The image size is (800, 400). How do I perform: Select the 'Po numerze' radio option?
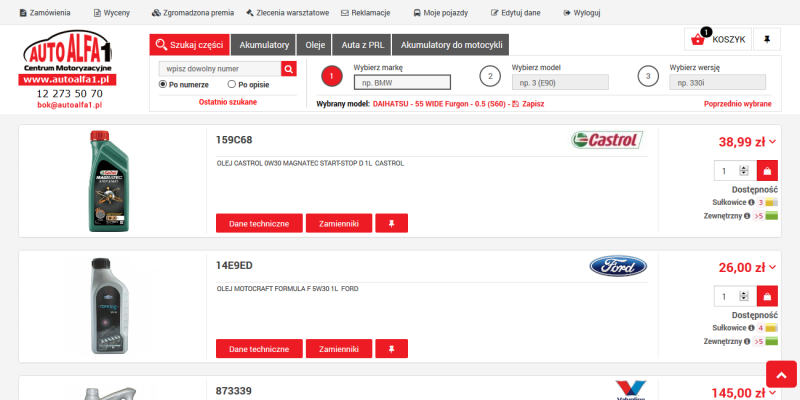(164, 85)
